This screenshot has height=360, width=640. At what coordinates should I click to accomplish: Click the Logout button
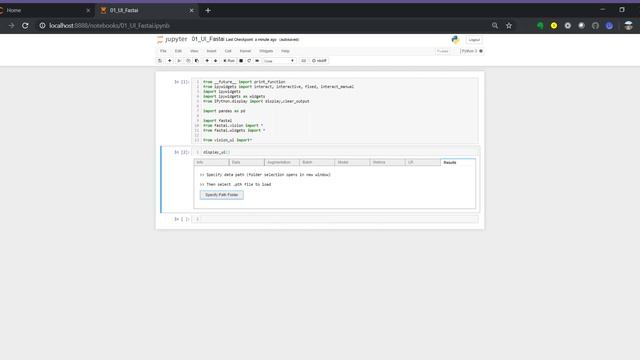pyautogui.click(x=474, y=40)
